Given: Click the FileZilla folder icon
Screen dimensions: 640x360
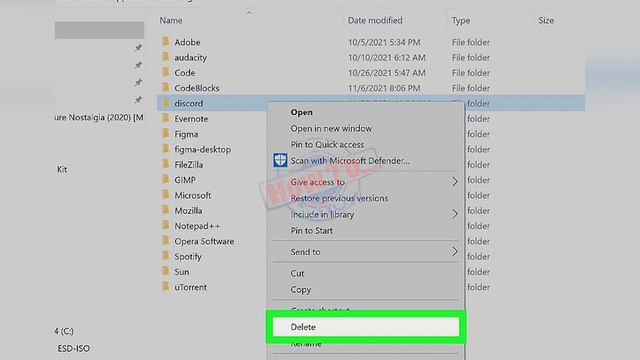Looking at the screenshot, I should pos(165,164).
